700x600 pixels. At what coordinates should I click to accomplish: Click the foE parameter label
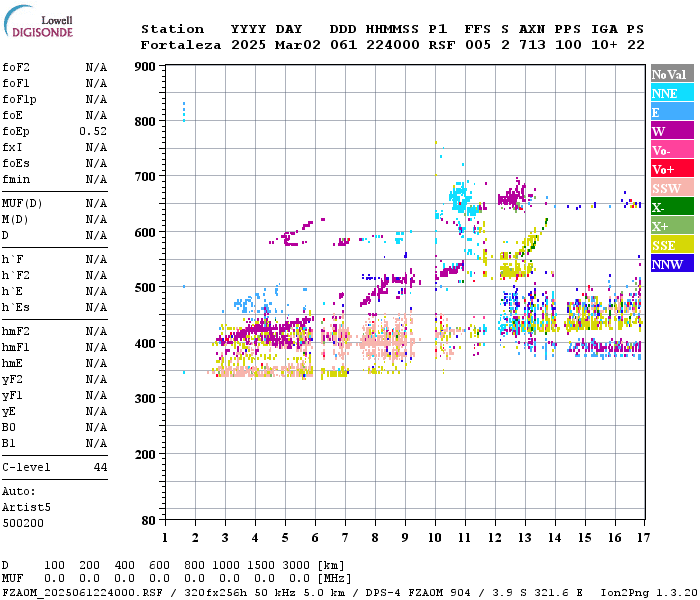coord(12,116)
